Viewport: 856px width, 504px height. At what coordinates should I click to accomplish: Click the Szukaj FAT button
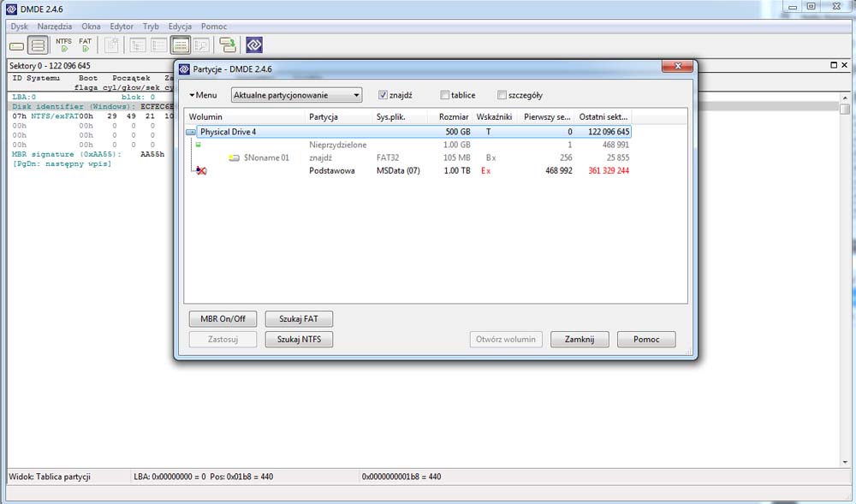[x=299, y=318]
